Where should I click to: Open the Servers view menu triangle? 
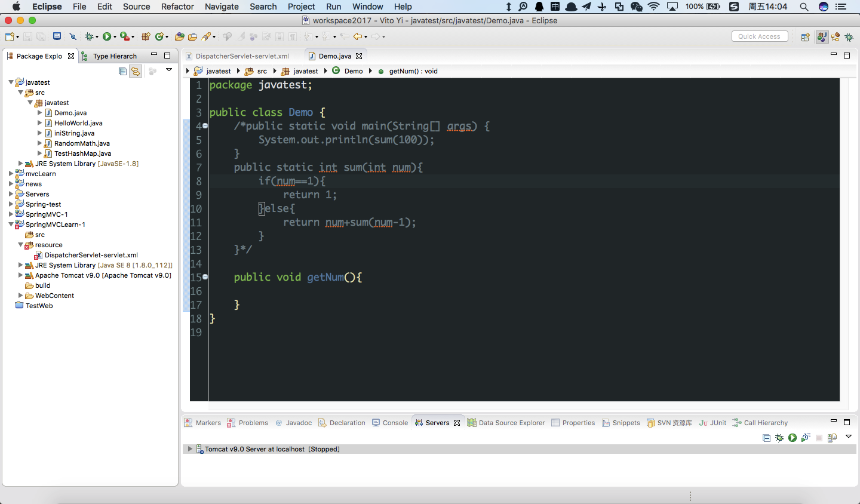point(849,437)
